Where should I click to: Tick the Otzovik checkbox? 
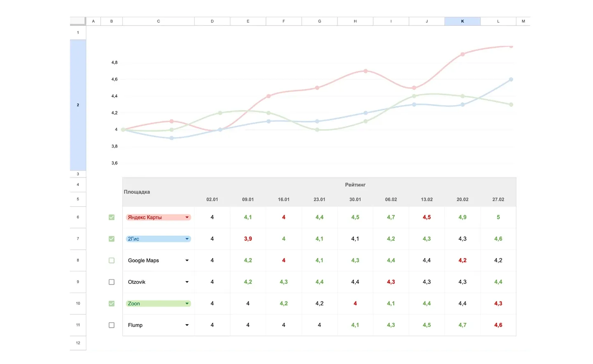pos(111,282)
